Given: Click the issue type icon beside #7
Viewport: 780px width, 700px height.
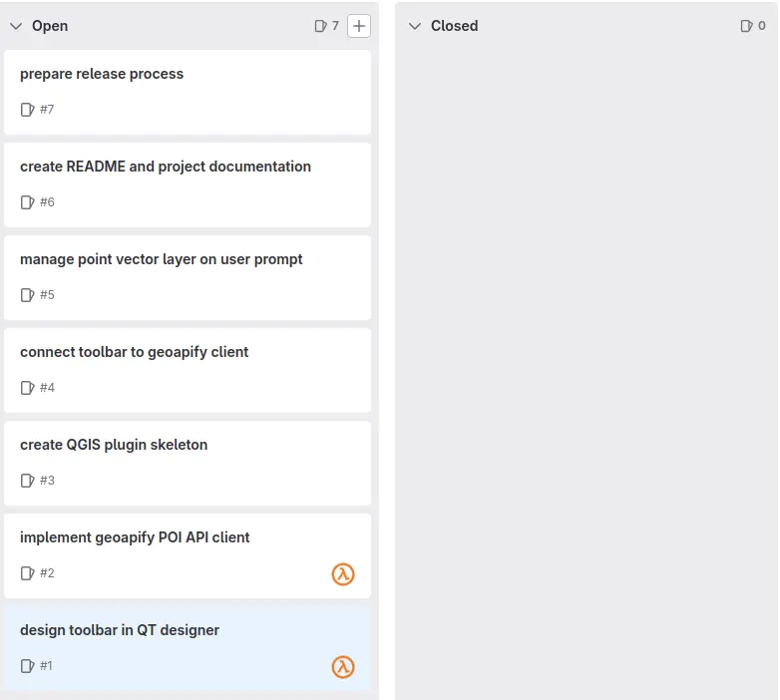Looking at the screenshot, I should click(x=27, y=110).
